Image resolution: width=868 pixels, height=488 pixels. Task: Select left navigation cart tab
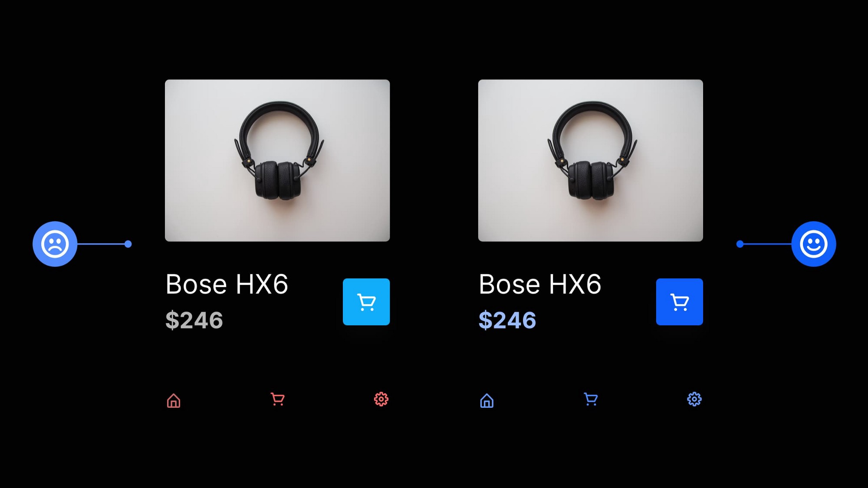[278, 399]
